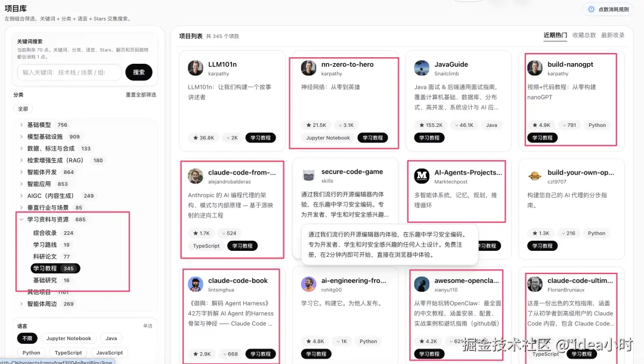Open the JavaGuide project title
Viewport: 644px width, 364px height.
(x=451, y=64)
